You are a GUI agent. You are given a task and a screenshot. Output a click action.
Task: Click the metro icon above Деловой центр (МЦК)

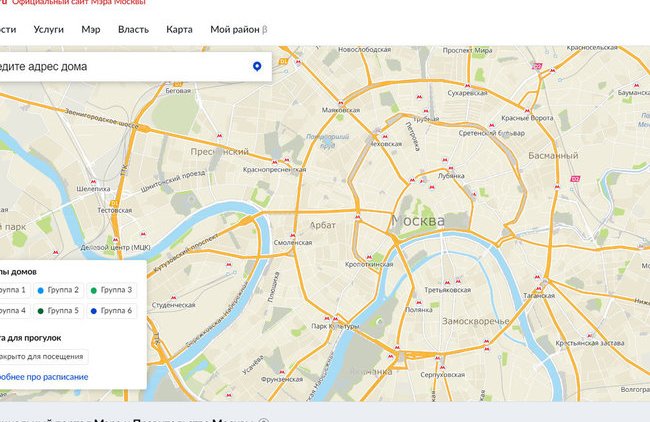(x=115, y=240)
